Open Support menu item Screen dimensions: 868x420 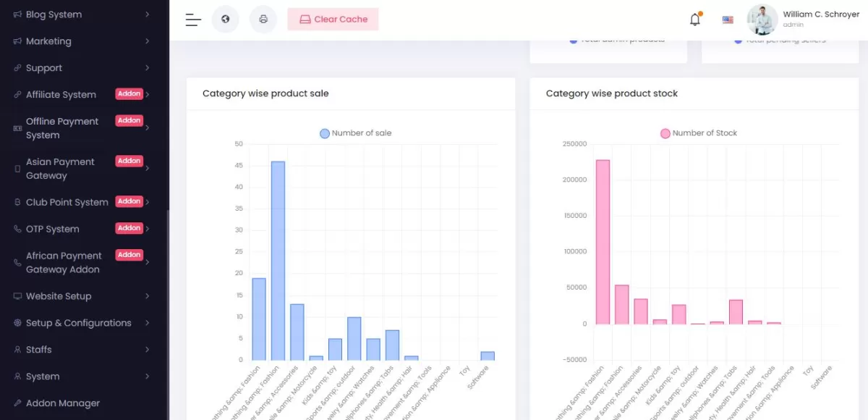tap(84, 68)
